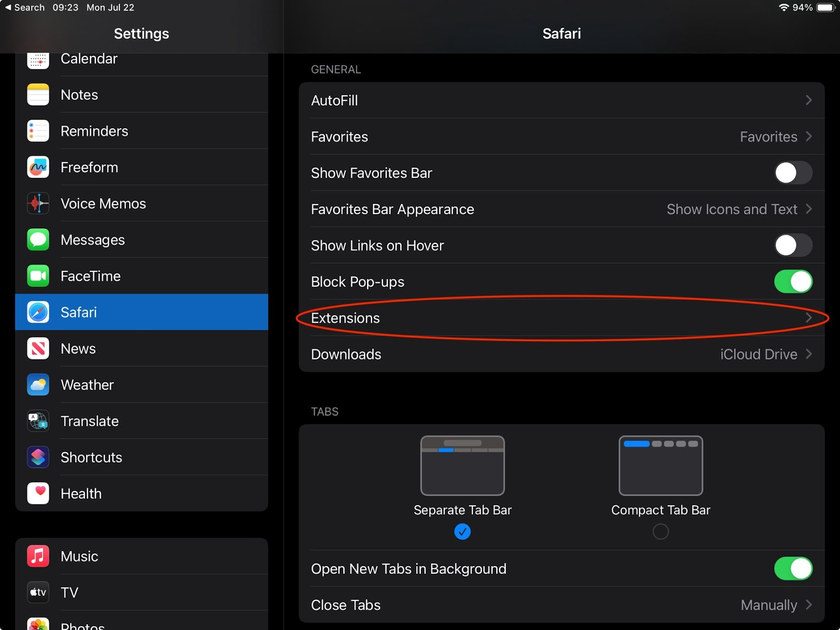Tap the Notes app icon
Screen dimensions: 840x630
[x=38, y=94]
